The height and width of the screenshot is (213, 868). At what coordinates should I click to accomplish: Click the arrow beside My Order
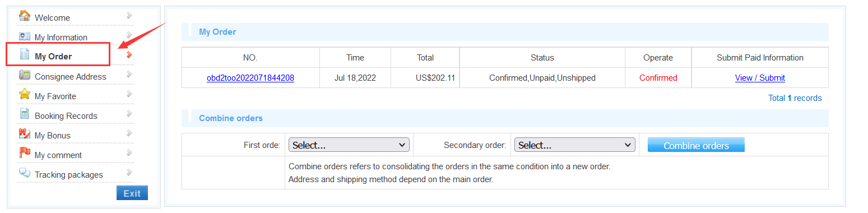click(x=129, y=54)
